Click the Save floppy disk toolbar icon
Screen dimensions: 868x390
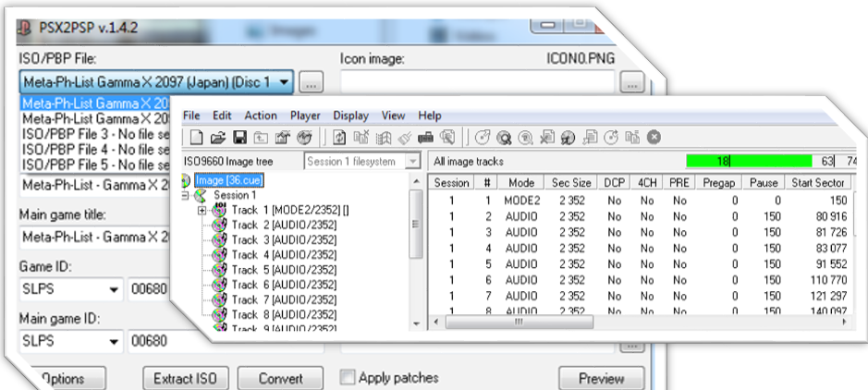(240, 137)
